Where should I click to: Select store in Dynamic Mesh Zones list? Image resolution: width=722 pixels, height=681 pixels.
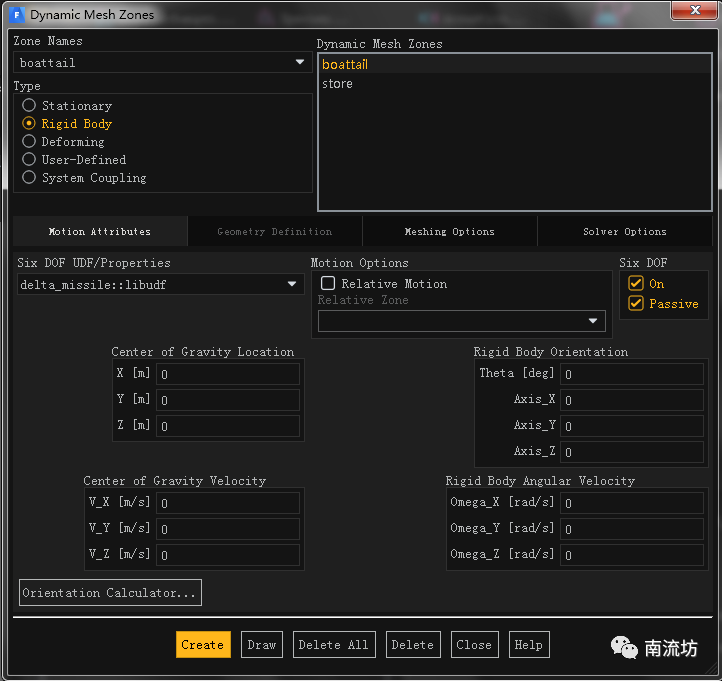[337, 84]
